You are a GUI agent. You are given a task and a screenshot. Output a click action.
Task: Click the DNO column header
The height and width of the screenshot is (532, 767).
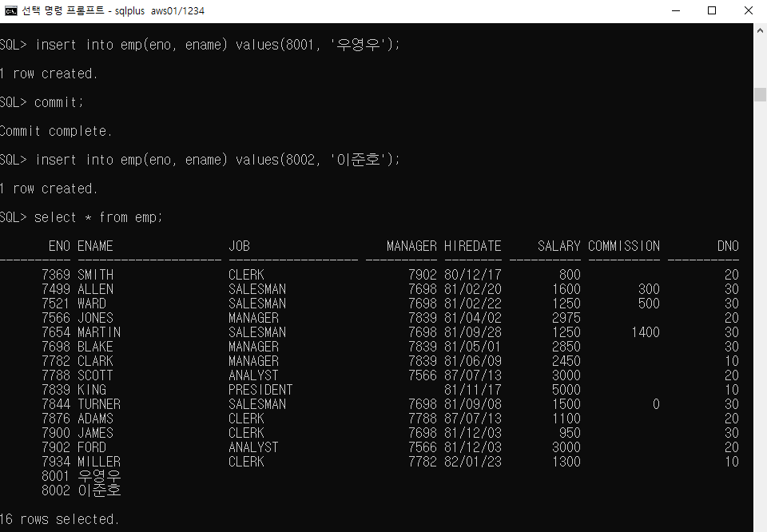[x=728, y=246]
